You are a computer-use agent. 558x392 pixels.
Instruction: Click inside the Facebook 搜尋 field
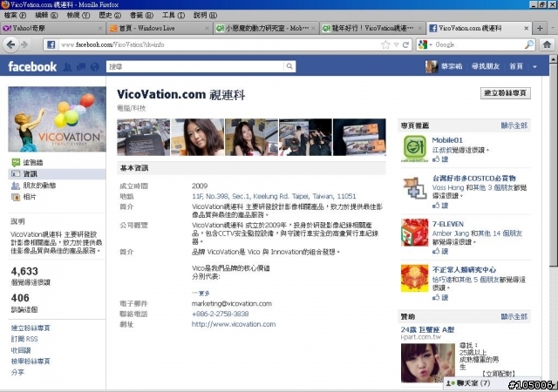click(195, 66)
